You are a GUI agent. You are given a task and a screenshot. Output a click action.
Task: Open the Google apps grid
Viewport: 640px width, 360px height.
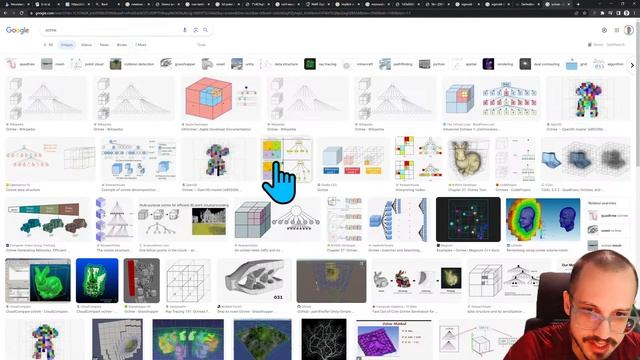pos(617,30)
